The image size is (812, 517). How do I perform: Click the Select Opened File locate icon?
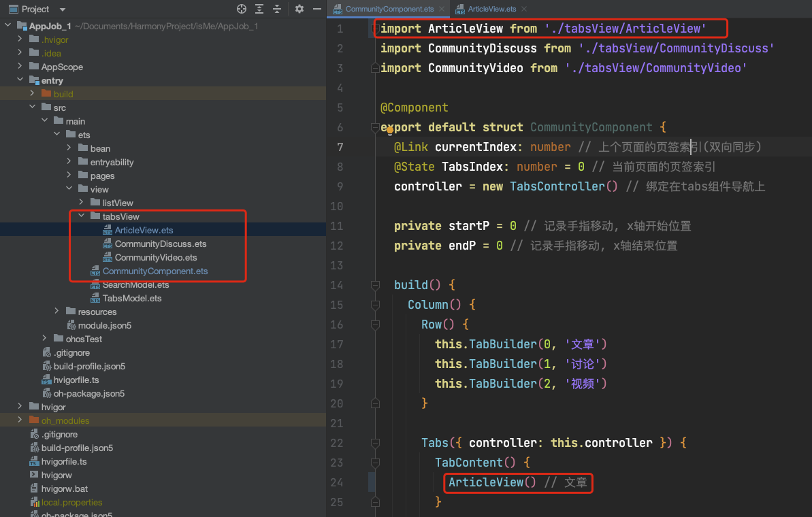242,9
